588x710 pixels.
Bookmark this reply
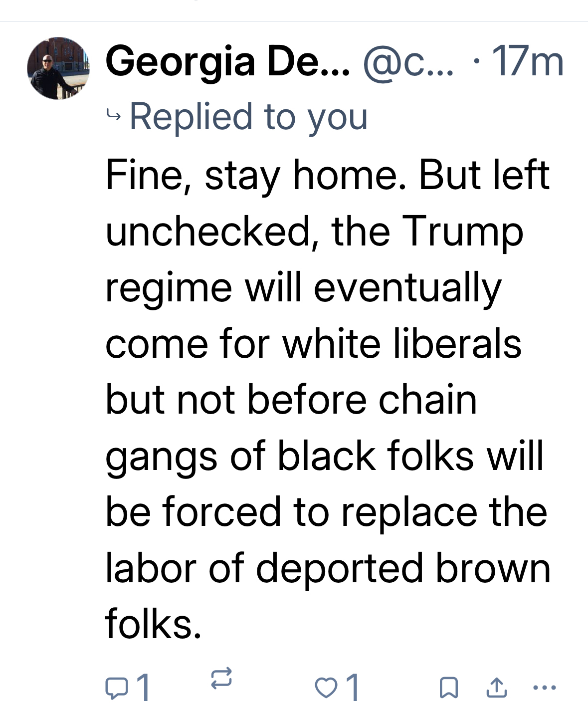click(448, 688)
